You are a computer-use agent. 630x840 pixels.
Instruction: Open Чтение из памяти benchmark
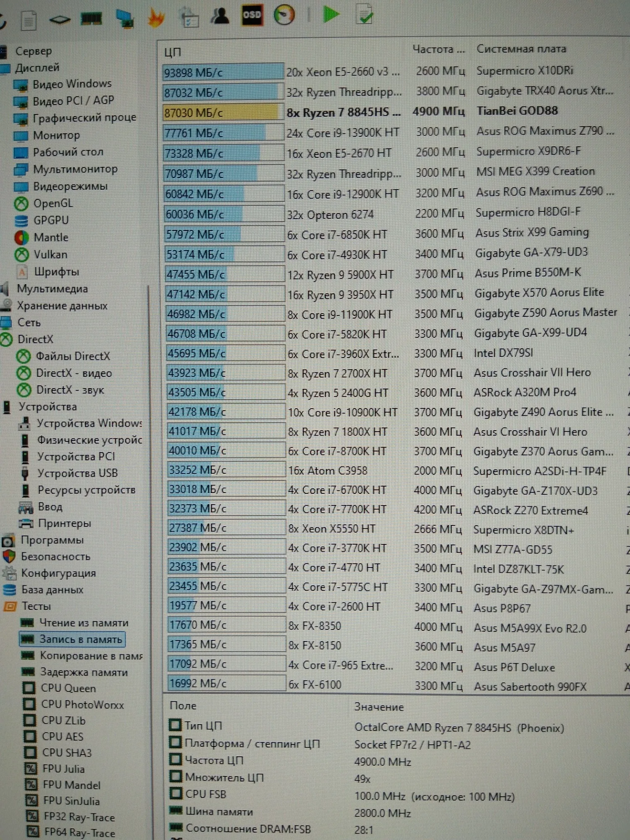(84, 623)
